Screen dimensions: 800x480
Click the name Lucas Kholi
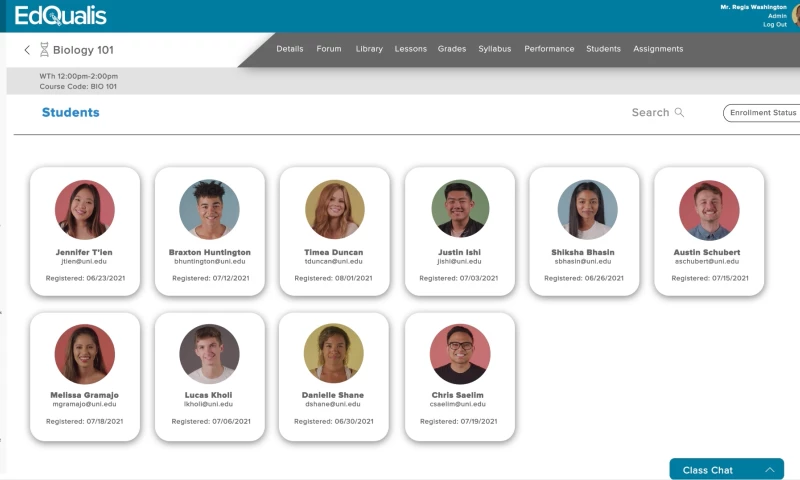tap(208, 395)
